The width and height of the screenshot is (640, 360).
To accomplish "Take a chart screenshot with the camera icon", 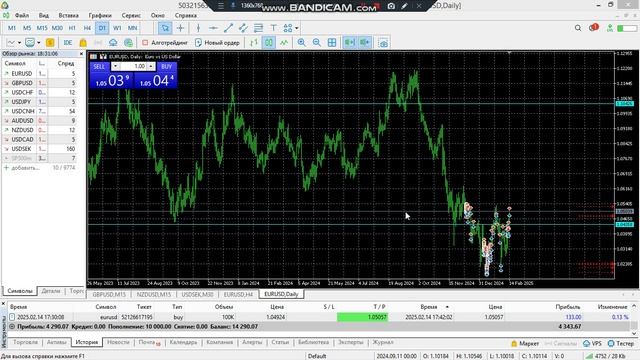I will [x=383, y=42].
